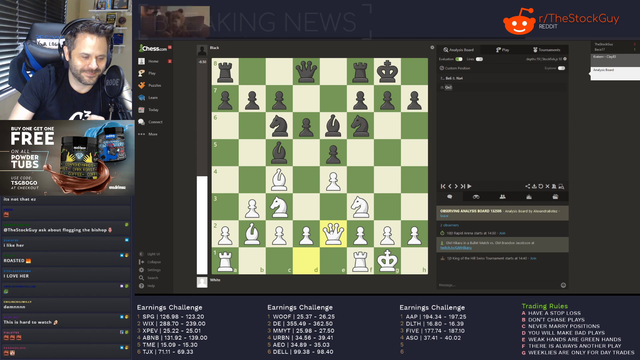The image size is (640, 360).
Task: Click the emoji button beside message field
Action: tap(563, 285)
